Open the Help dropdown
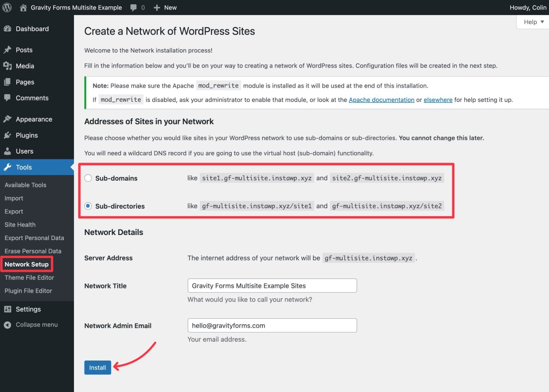 point(531,22)
